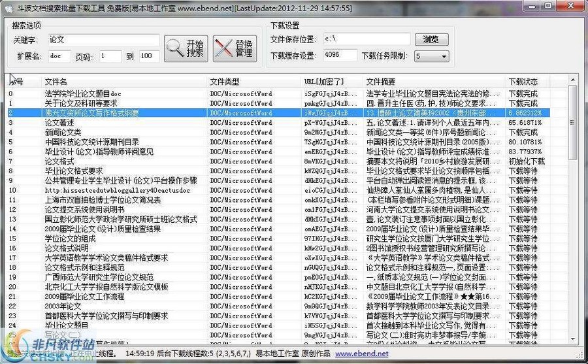Click the list scrollbar up arrow
This screenshot has height=364, width=588.
(572, 80)
